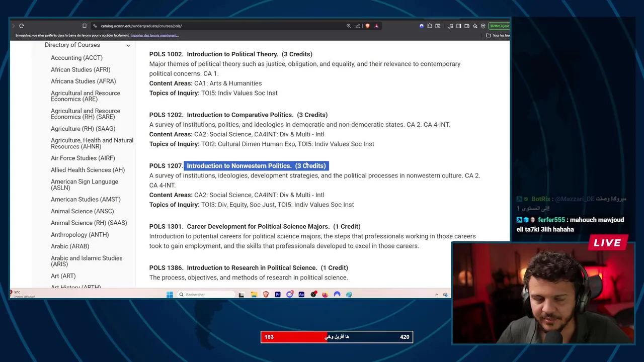This screenshot has width=644, height=362.
Task: Show hidden system tray icons chevron
Action: click(436, 294)
